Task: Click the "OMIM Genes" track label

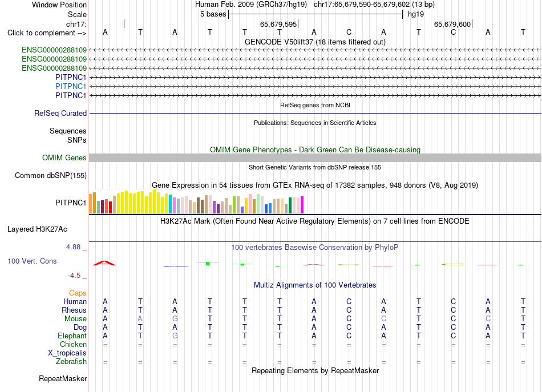Action: point(64,157)
